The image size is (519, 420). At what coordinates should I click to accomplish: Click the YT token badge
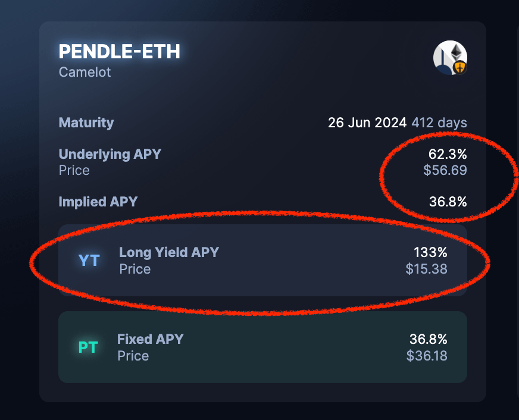89,260
